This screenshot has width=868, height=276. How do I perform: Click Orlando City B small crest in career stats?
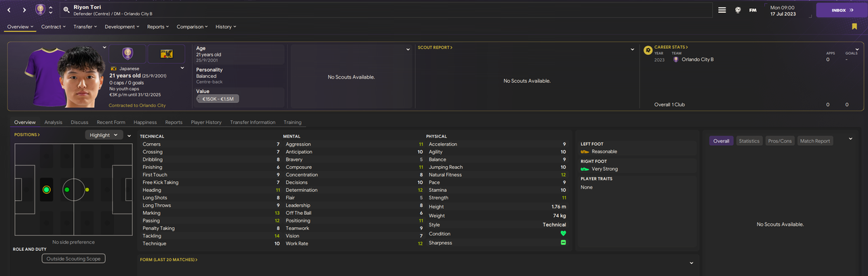[675, 59]
